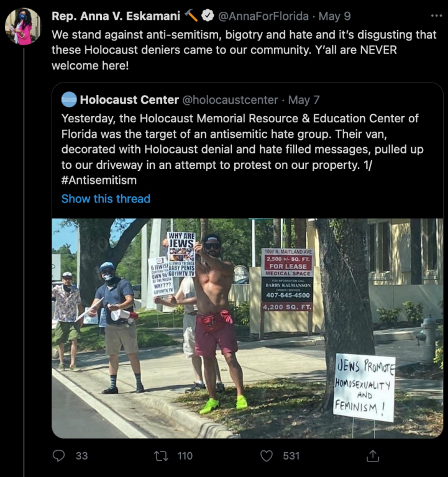
Task: Expand with Show this thread link
Action: pos(106,199)
